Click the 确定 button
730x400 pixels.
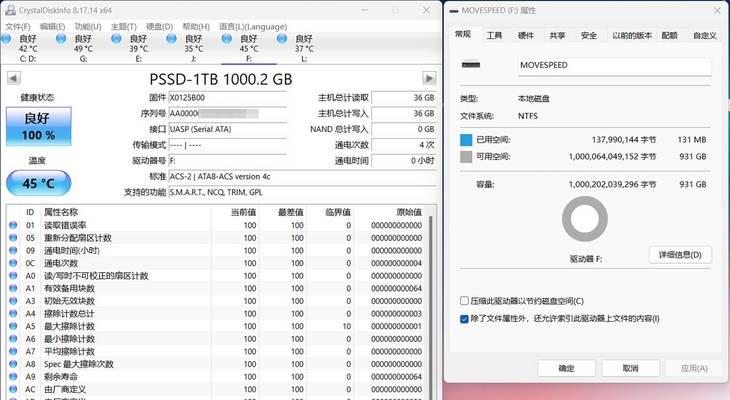[x=566, y=368]
